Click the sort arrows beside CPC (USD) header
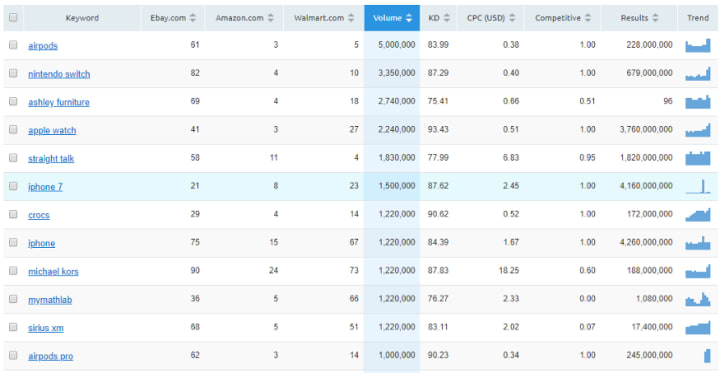 tap(512, 18)
